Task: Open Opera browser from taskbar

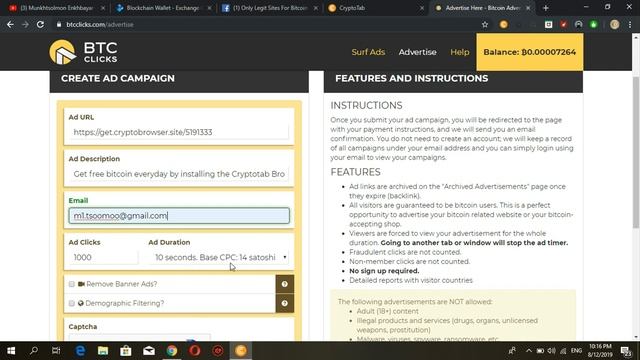Action: click(x=195, y=351)
